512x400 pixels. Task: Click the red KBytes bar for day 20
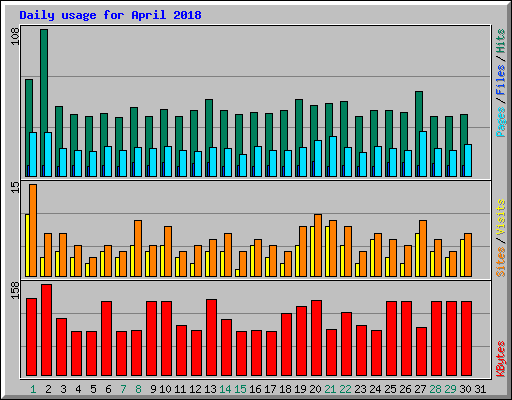click(x=317, y=338)
